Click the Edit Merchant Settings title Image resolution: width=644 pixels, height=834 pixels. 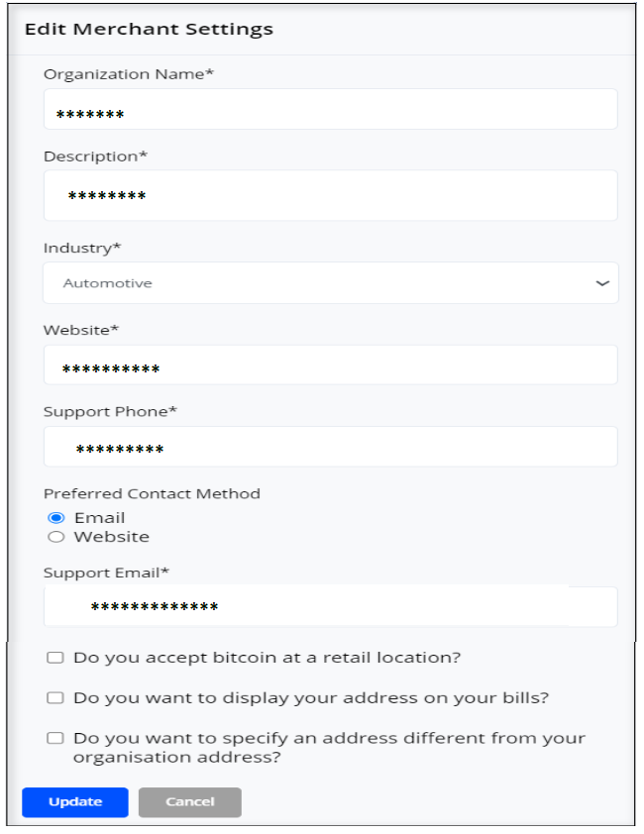(147, 29)
